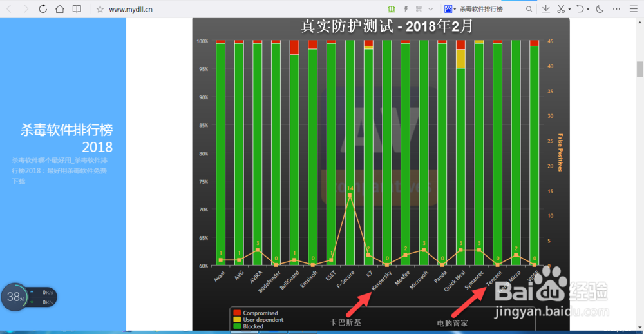Toggle night mode moon icon
This screenshot has height=334, width=644.
click(x=600, y=9)
